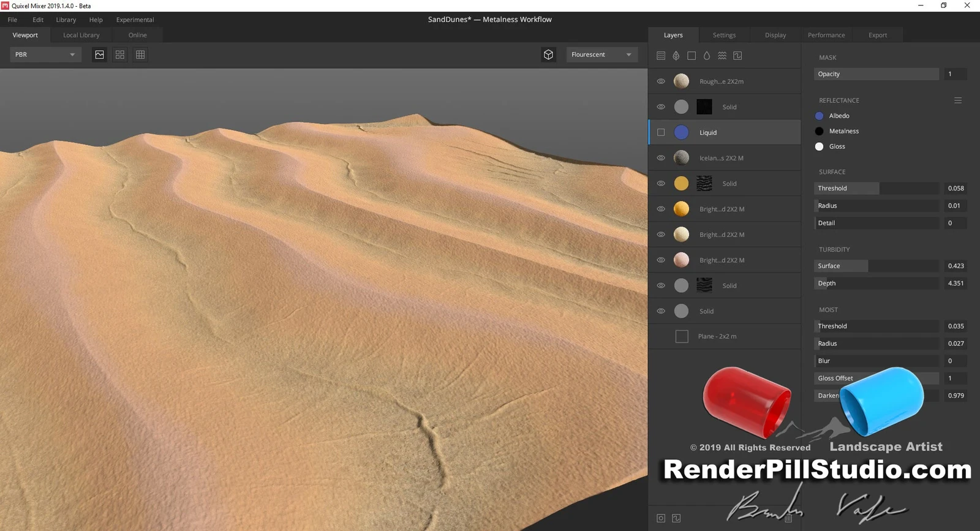Click the dotted-grid icon in the layer toolbar
The image size is (980, 531).
(x=661, y=56)
